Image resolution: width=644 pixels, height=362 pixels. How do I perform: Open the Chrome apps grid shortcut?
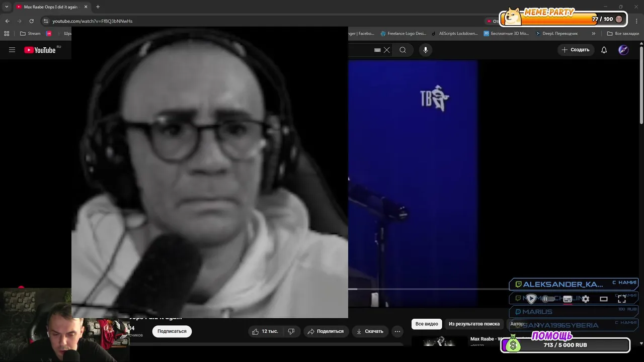coord(7,34)
